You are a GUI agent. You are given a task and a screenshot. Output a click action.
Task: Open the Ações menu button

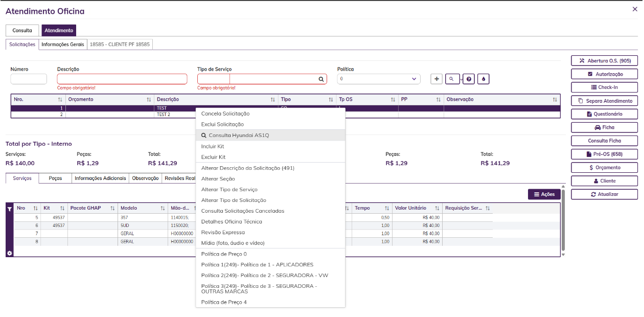[544, 194]
